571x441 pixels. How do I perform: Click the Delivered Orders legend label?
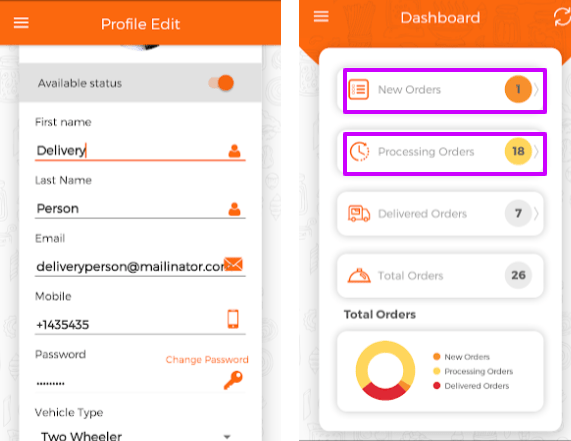(477, 386)
